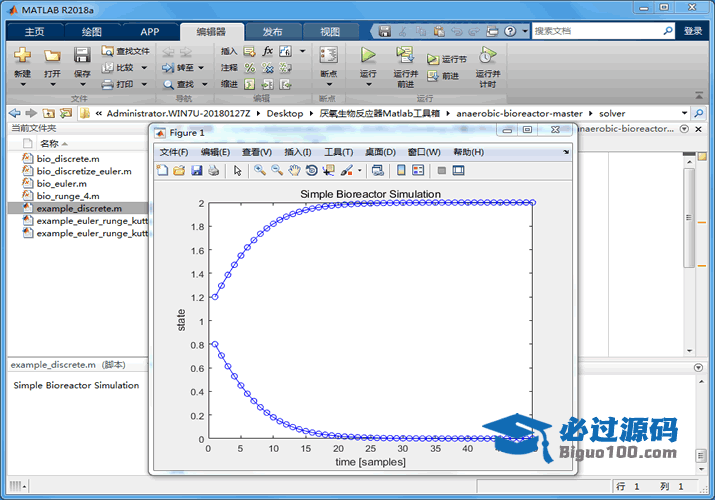715x500 pixels.
Task: Open Insert (插入) menu in Figure
Action: pyautogui.click(x=298, y=152)
